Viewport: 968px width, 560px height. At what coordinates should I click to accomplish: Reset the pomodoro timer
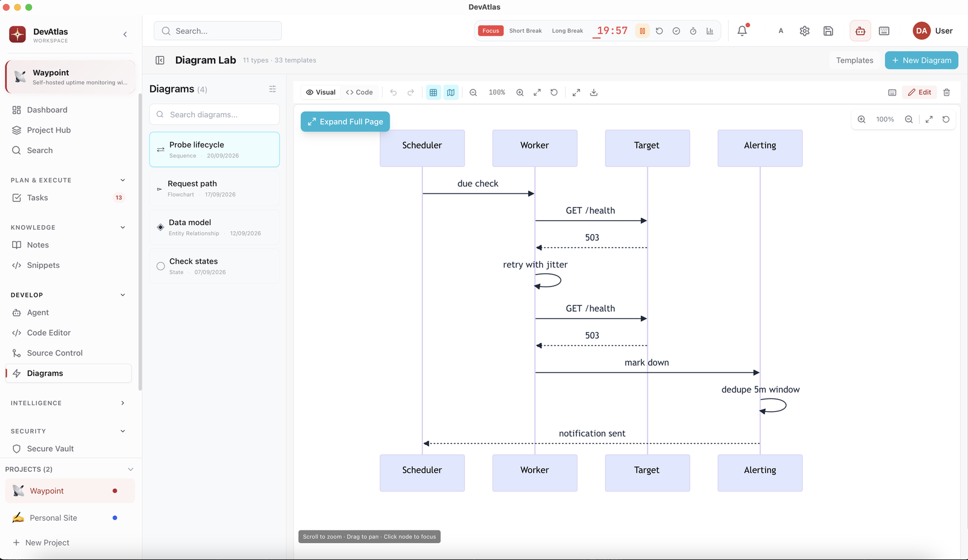tap(659, 31)
